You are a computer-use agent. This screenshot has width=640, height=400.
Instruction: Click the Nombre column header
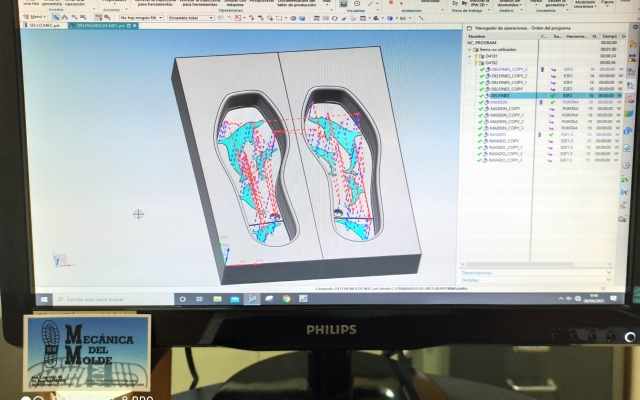coord(477,36)
